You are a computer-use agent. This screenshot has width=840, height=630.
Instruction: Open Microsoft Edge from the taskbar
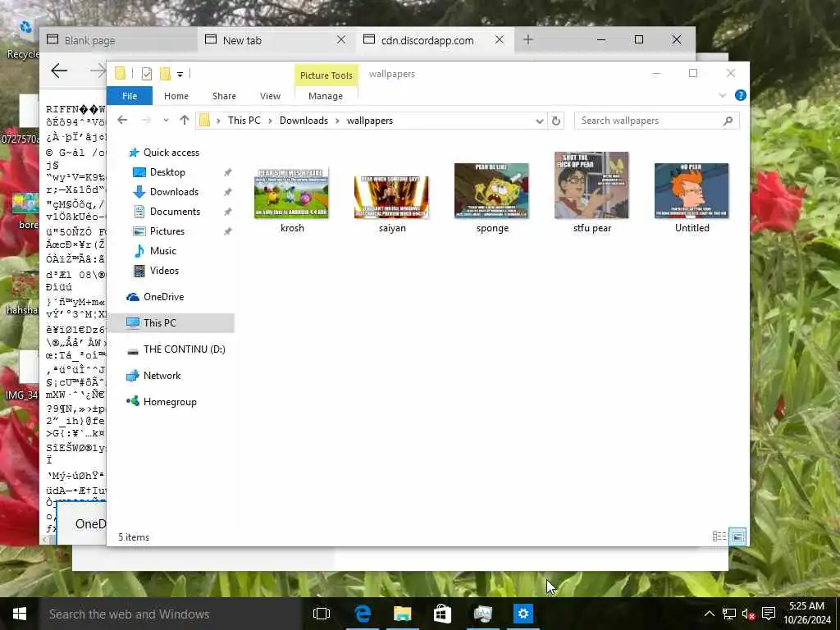point(363,614)
